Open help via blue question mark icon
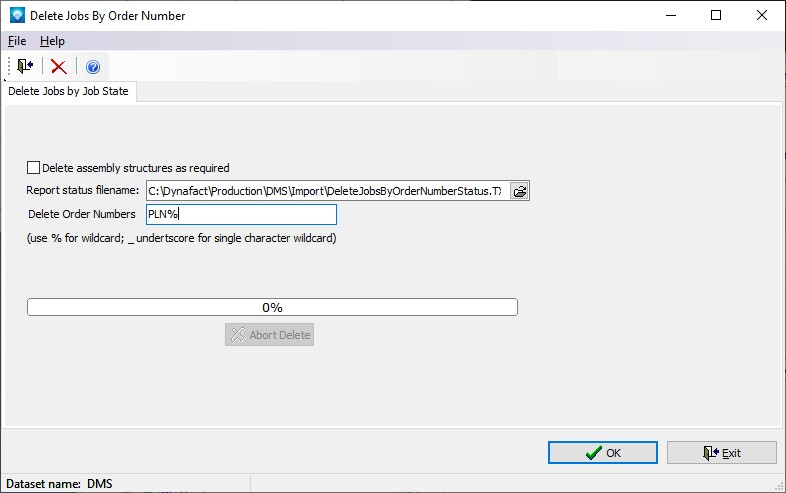786x493 pixels. [93, 67]
